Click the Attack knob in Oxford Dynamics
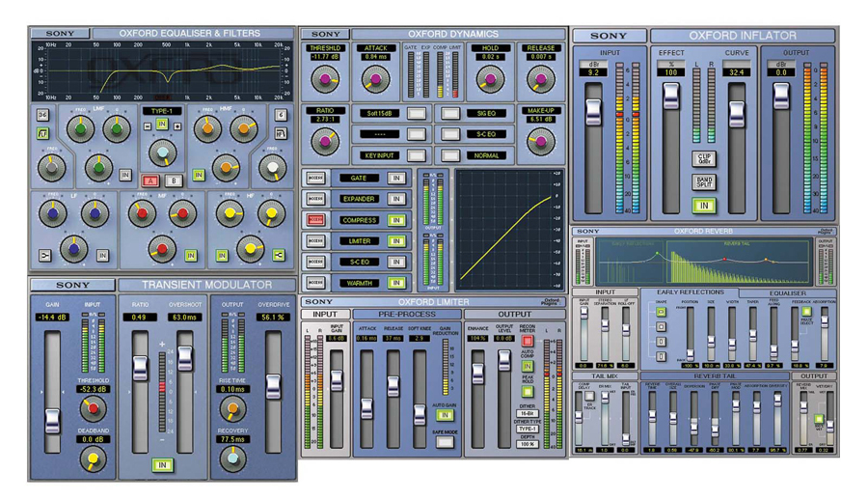This screenshot has width=868, height=500. 375,80
